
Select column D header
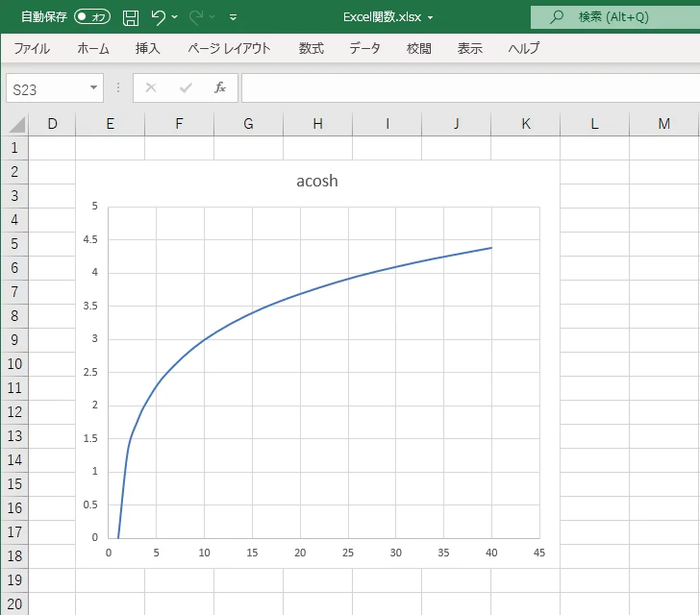click(52, 124)
